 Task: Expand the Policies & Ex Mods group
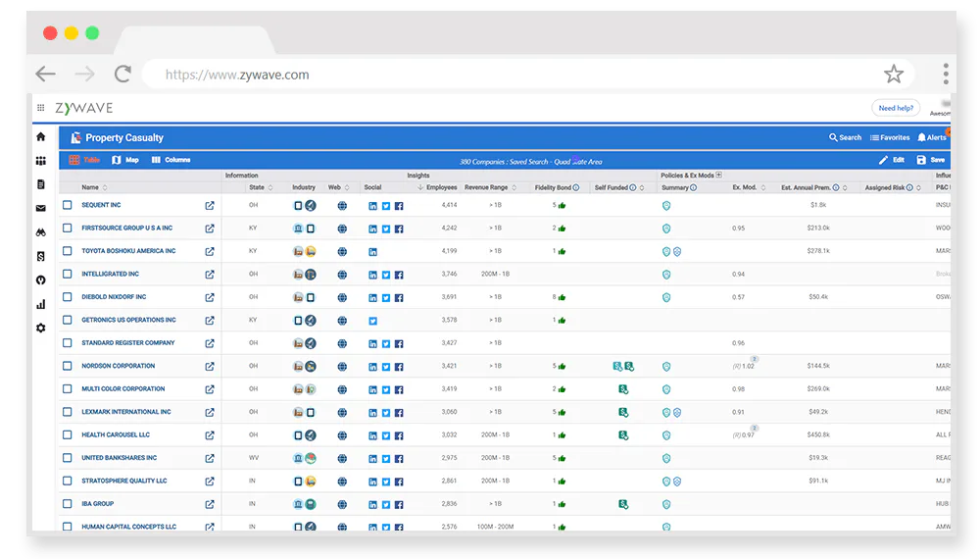click(718, 176)
